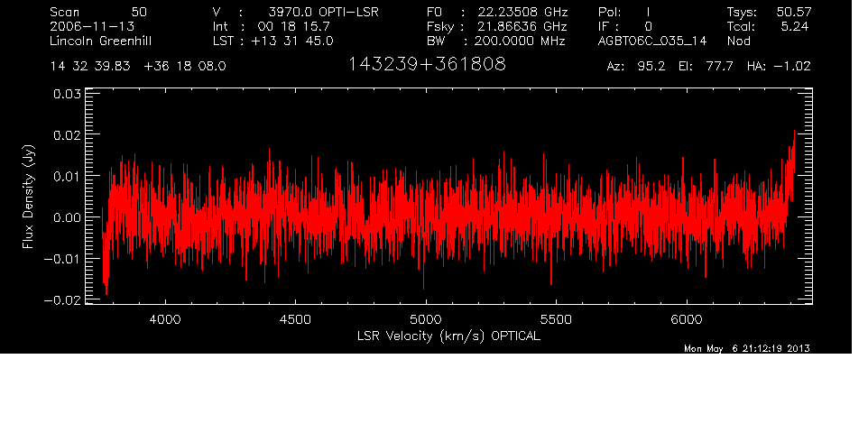
Task: Click y-axis tick label 0.00
Action: coord(67,217)
